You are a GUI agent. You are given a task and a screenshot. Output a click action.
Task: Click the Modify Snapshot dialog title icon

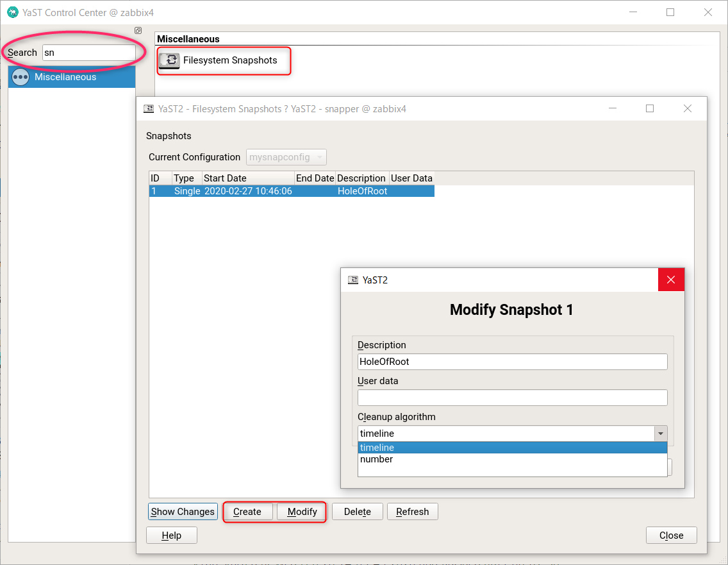coord(353,280)
